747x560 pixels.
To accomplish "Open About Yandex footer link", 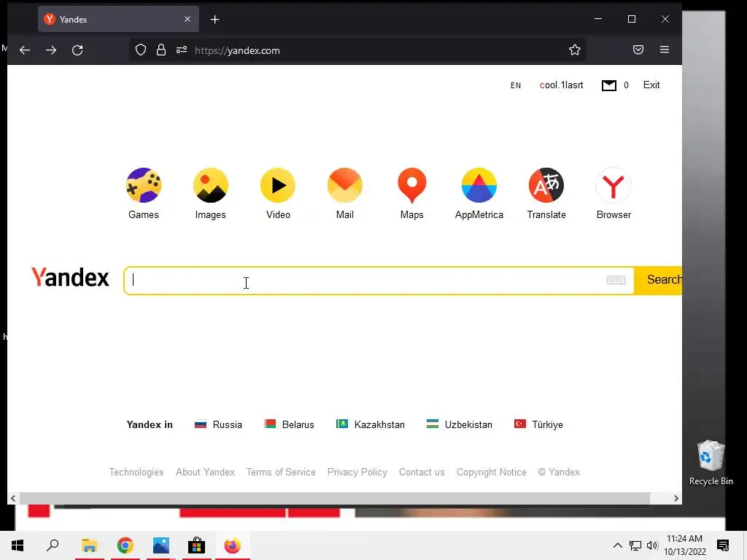I will point(205,472).
